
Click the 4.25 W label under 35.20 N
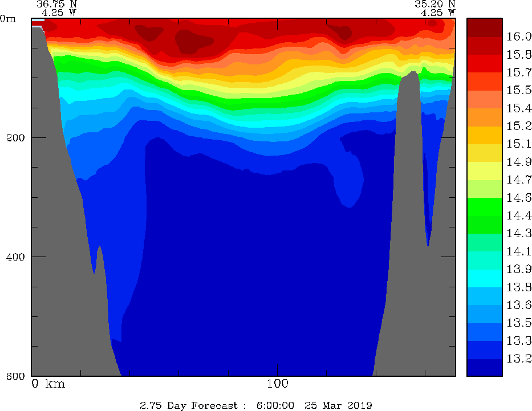point(438,13)
